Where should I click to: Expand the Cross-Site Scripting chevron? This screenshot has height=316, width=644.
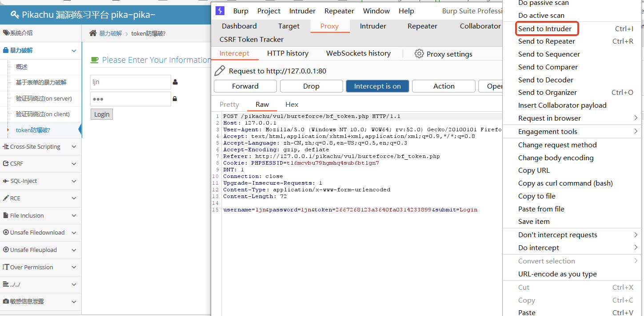pyautogui.click(x=74, y=147)
